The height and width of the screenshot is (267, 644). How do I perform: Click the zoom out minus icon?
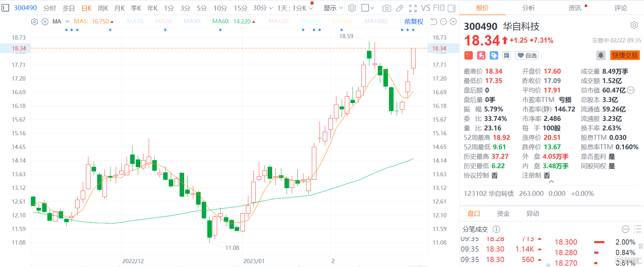443,22
